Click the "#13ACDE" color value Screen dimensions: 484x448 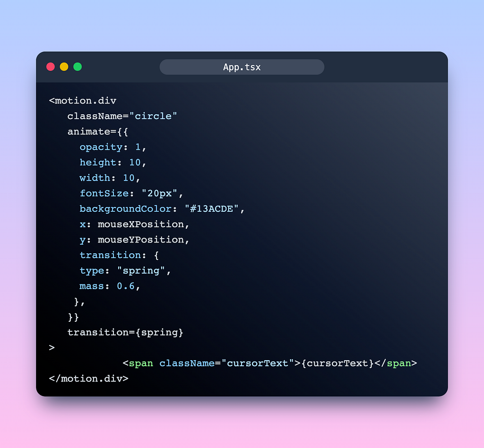212,209
